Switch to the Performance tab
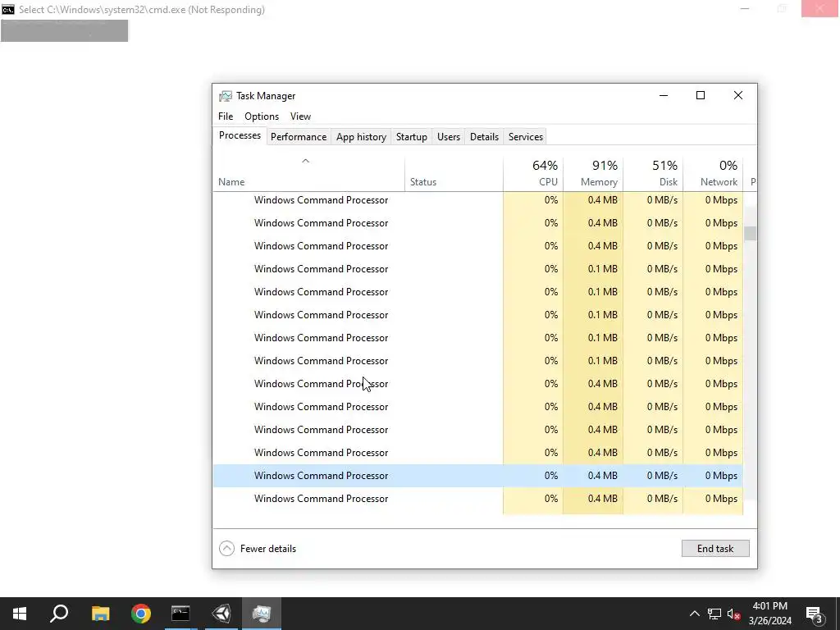The image size is (840, 630). 299,137
